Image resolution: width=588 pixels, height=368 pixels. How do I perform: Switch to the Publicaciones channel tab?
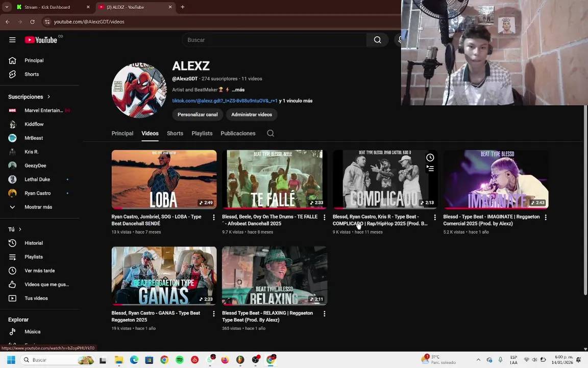tap(238, 133)
